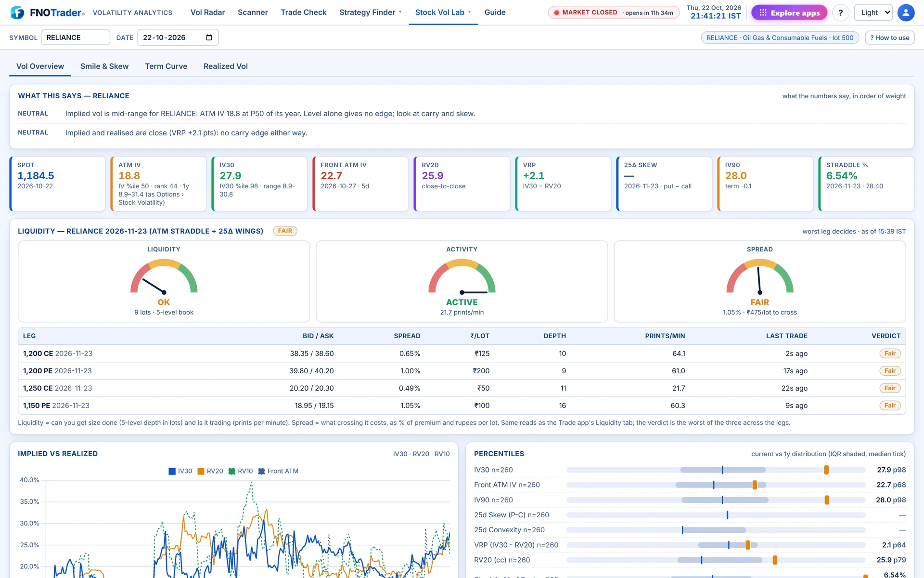924x578 pixels.
Task: Open the Scanner page
Action: (x=253, y=13)
